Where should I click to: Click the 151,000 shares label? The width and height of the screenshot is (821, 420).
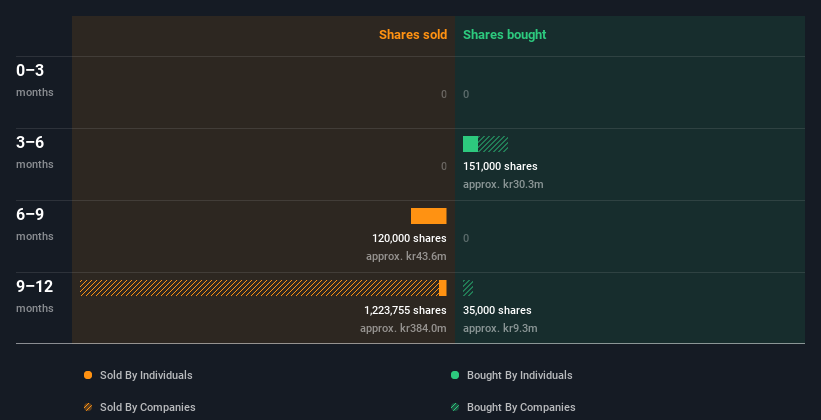500,166
